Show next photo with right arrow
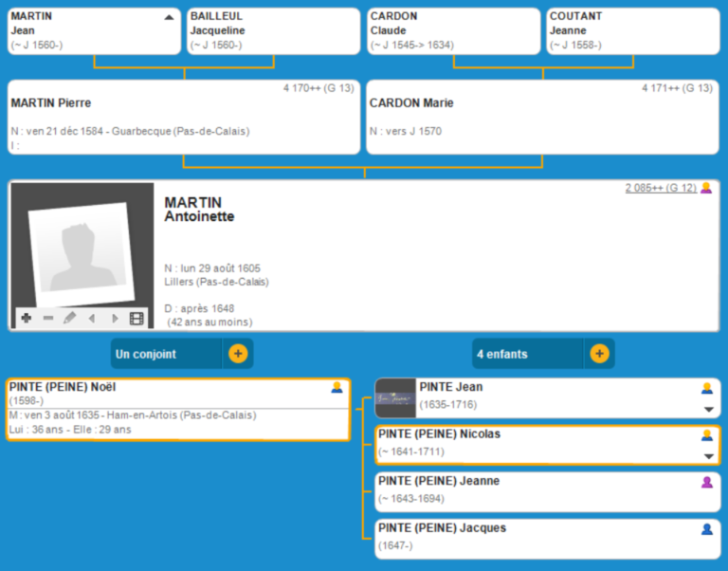728x571 pixels. pos(115,319)
